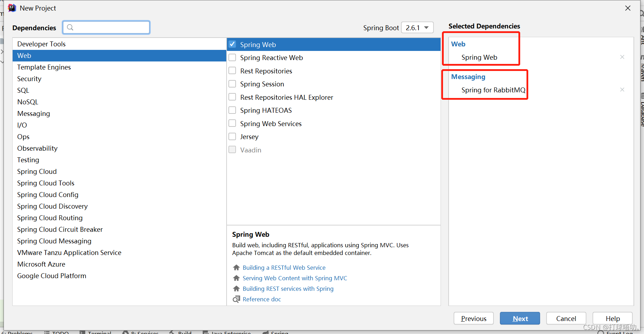The height and width of the screenshot is (334, 644).
Task: Select the Spring Cloud Config category
Action: 119,195
